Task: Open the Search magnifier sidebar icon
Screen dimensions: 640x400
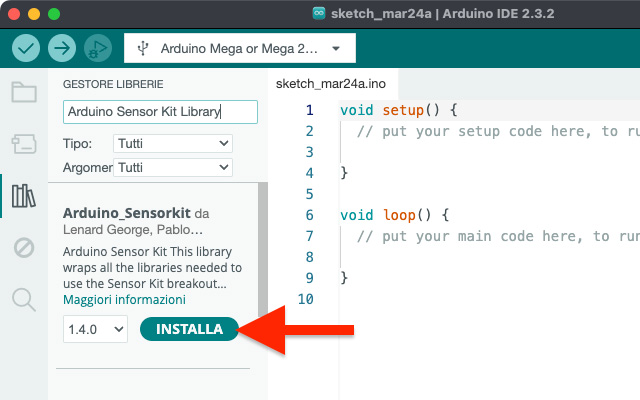Action: pos(24,297)
